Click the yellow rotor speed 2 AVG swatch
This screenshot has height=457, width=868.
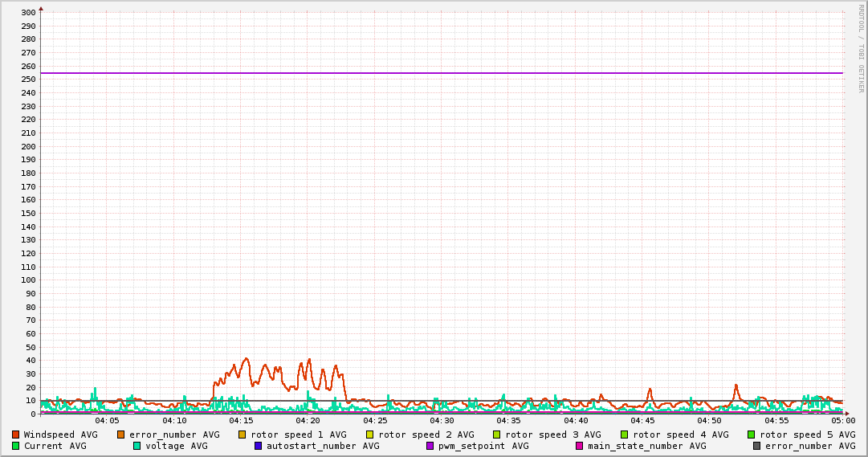tap(370, 435)
